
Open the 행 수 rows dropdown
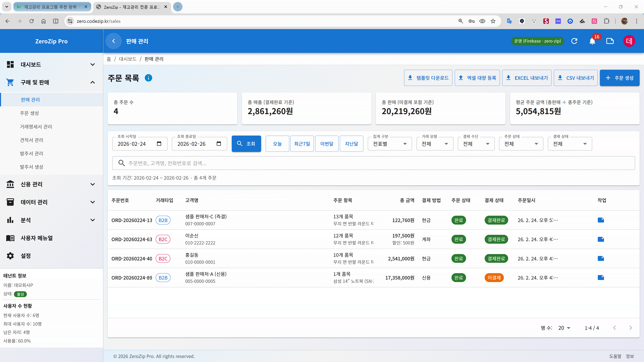coord(564,328)
